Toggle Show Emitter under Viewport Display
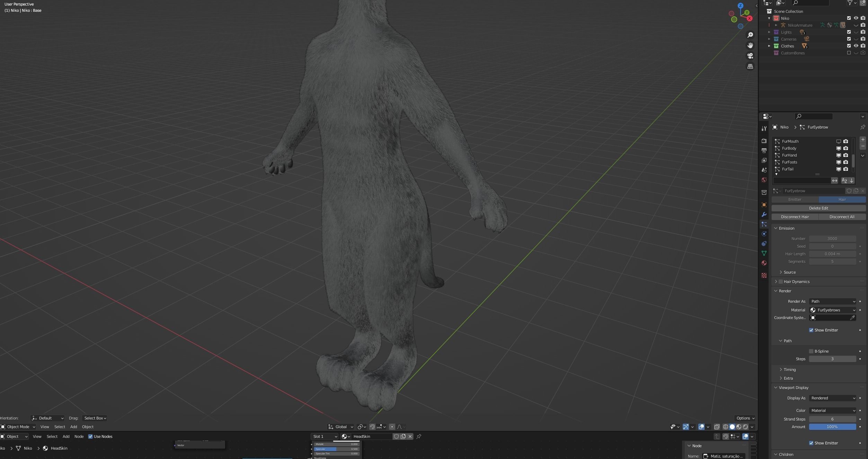The height and width of the screenshot is (459, 868). point(811,443)
